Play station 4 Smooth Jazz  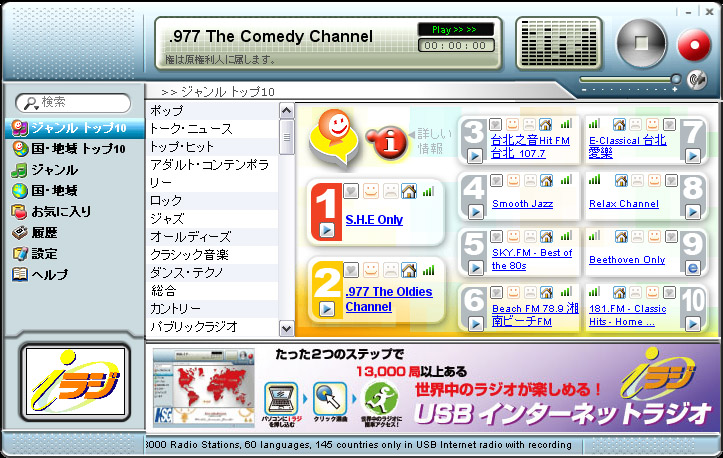pyautogui.click(x=475, y=212)
